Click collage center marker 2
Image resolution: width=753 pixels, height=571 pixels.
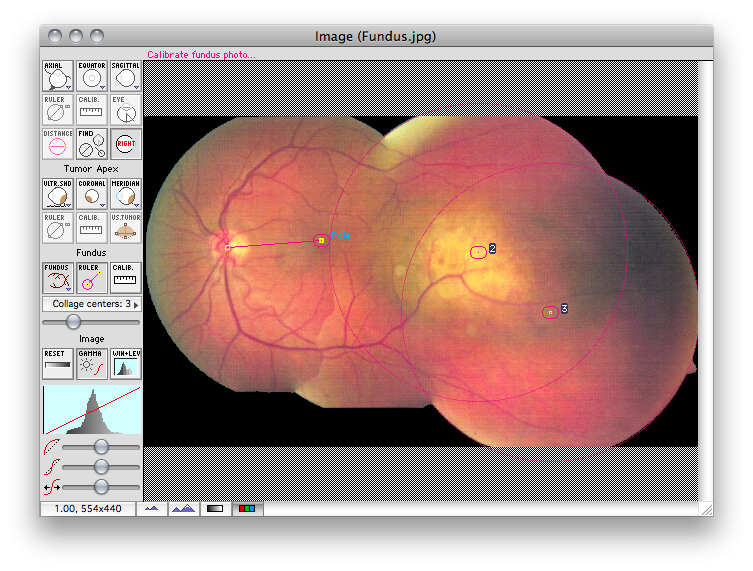478,252
